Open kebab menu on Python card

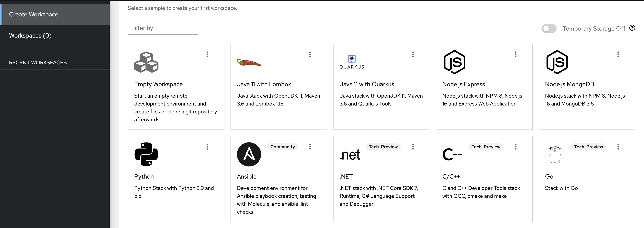[207, 147]
